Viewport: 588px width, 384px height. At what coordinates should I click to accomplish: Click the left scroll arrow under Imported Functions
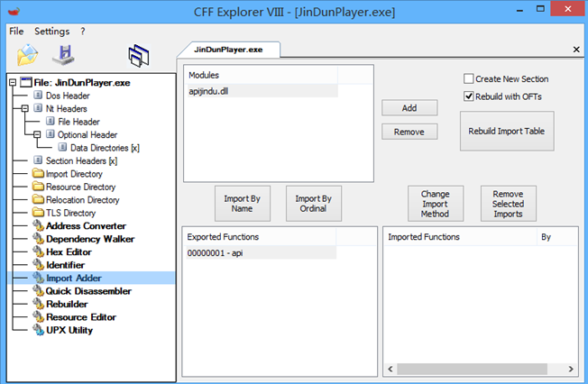point(390,369)
